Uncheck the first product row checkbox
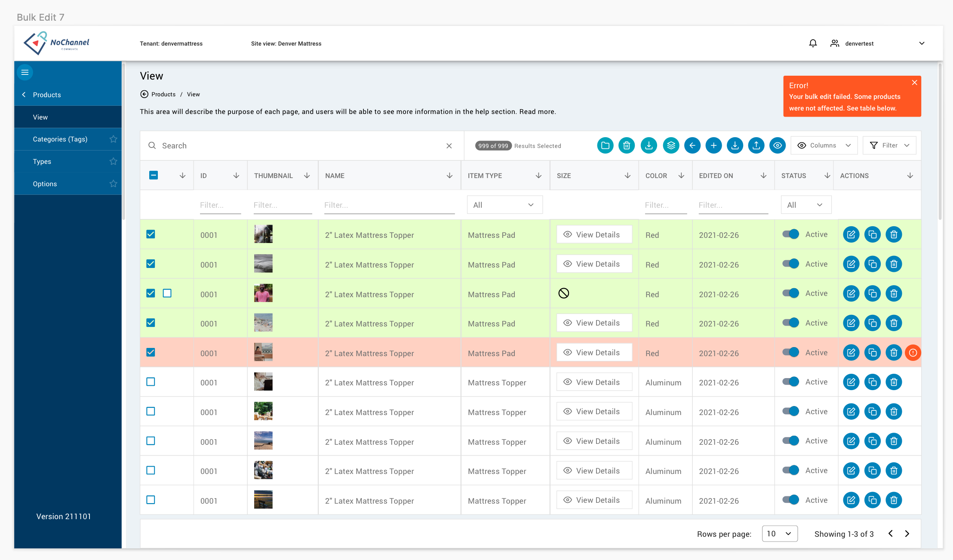 click(x=151, y=234)
